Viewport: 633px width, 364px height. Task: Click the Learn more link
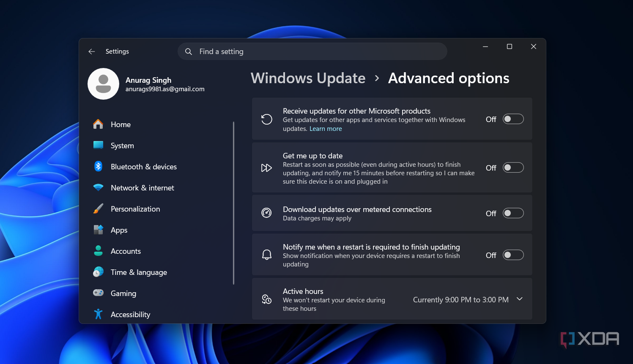326,129
